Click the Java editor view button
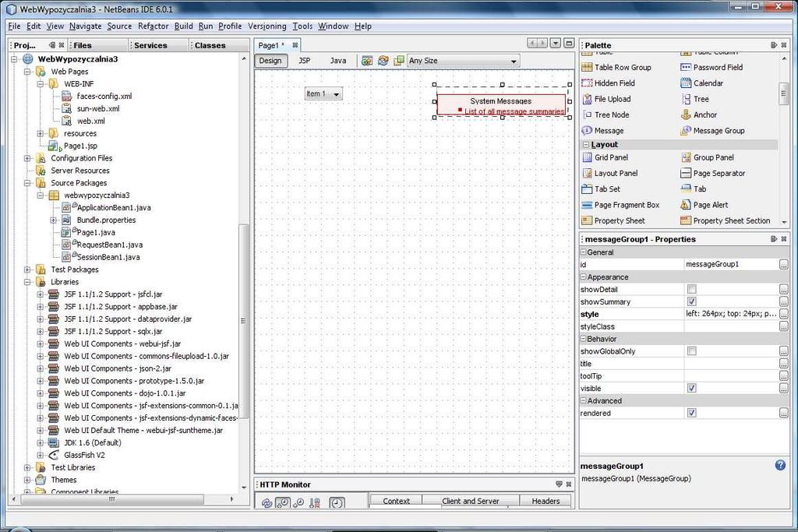Screen dimensions: 798x532 [338, 61]
